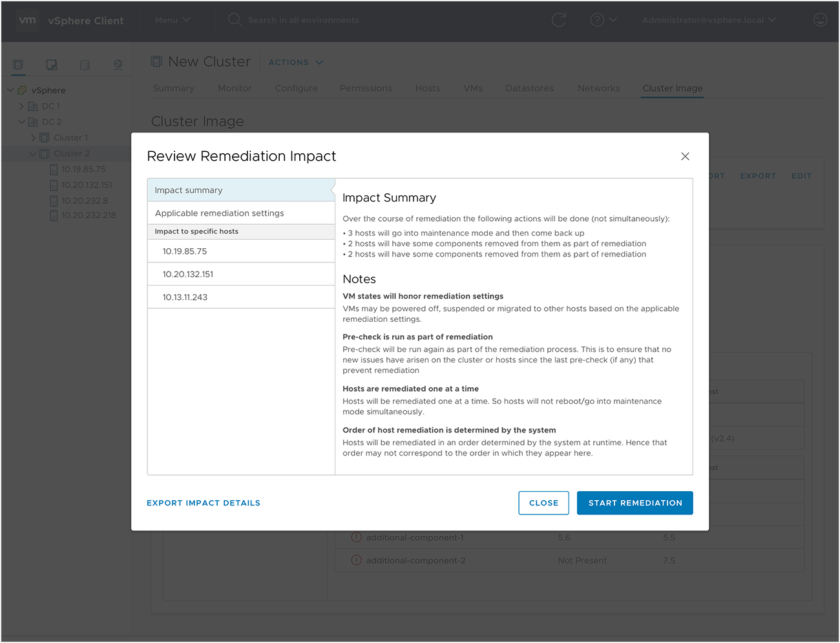Click Export Impact Details link
Viewport: 840px width, 643px height.
click(x=204, y=503)
